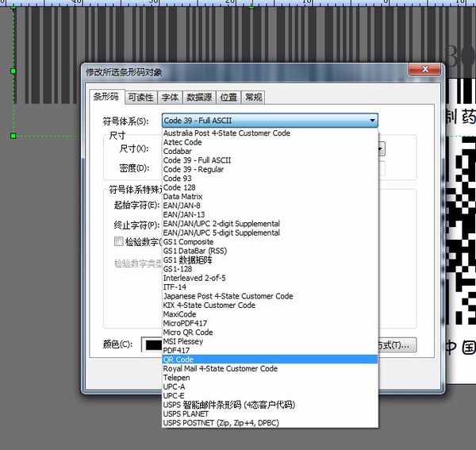This screenshot has height=450, width=476.
Task: Select GS1 数据矩阵 entry
Action: (x=270, y=260)
